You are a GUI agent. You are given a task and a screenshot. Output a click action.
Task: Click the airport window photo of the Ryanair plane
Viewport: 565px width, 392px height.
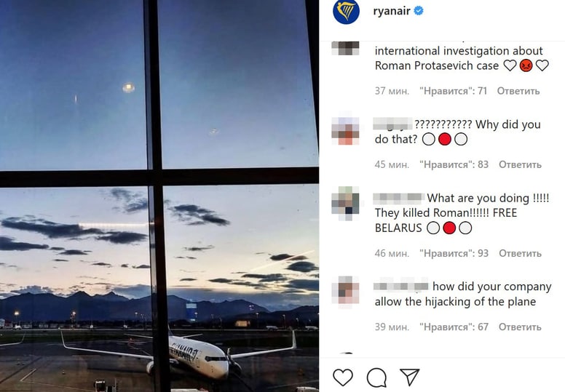point(159,196)
